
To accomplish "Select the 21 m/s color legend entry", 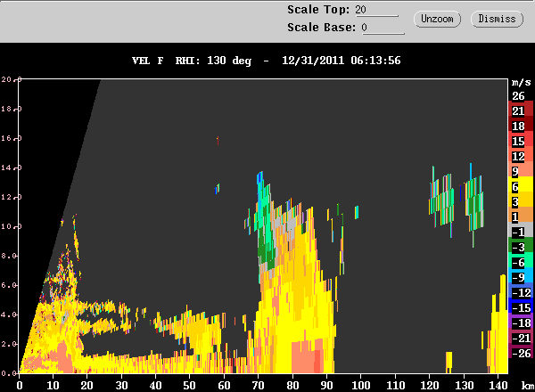I will pos(521,110).
